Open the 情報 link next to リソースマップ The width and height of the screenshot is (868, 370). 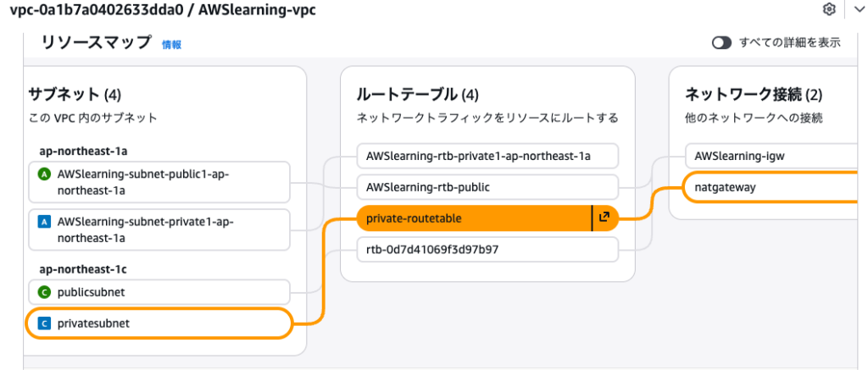pyautogui.click(x=171, y=45)
